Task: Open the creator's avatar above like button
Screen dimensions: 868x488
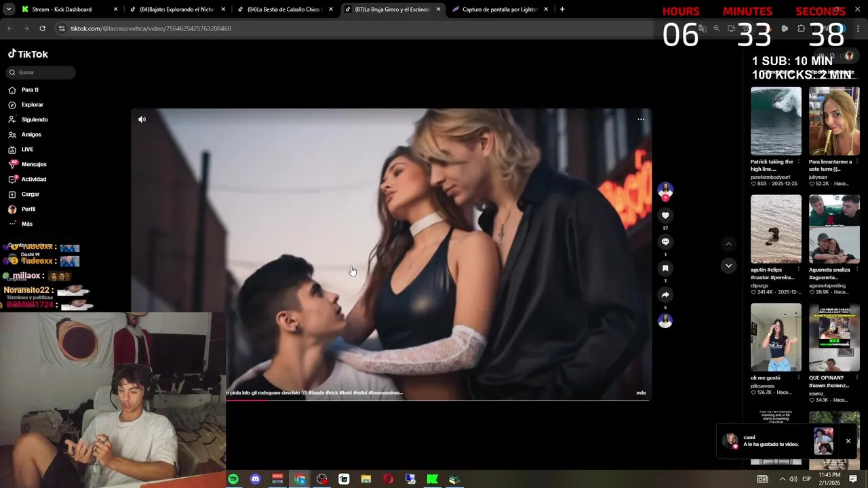Action: [665, 190]
